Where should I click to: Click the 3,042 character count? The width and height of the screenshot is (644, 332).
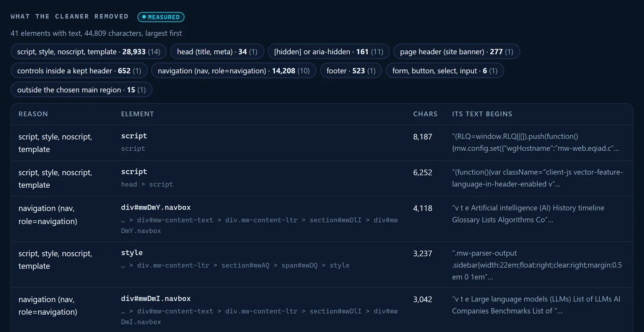tap(423, 299)
